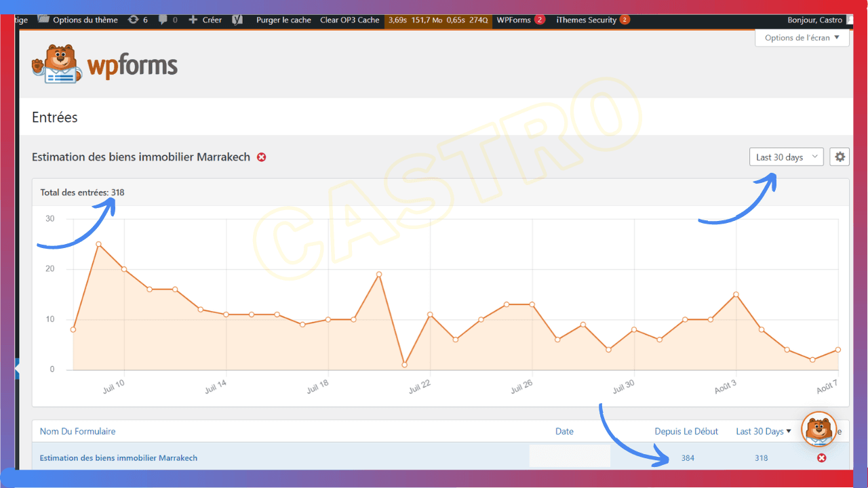Viewport: 868px width, 488px height.
Task: Click the Total des entrées: 318 label
Action: click(x=82, y=192)
